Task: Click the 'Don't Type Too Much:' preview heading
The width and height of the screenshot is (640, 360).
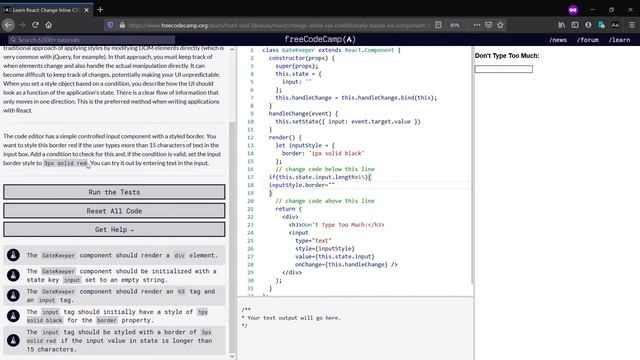Action: tap(507, 56)
